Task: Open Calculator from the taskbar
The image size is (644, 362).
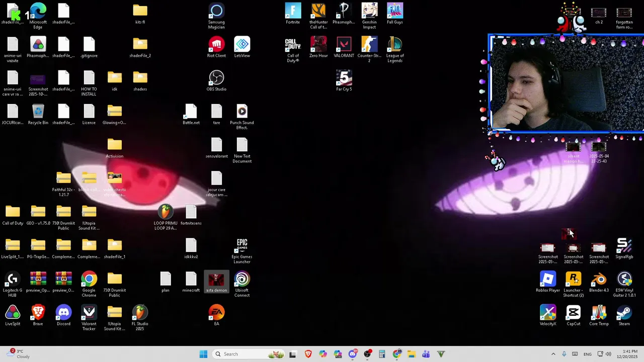Action: click(382, 354)
